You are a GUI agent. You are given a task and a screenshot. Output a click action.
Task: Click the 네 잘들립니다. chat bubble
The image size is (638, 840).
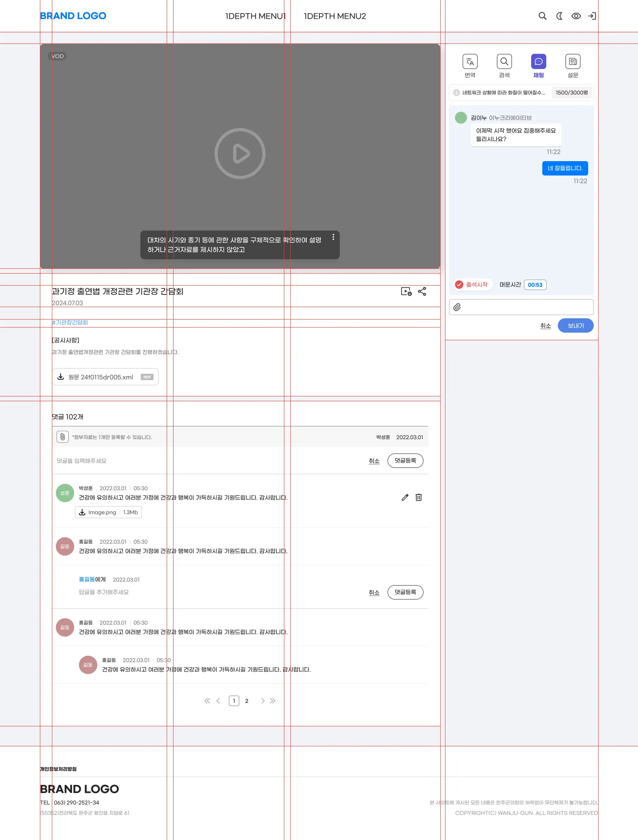point(565,168)
